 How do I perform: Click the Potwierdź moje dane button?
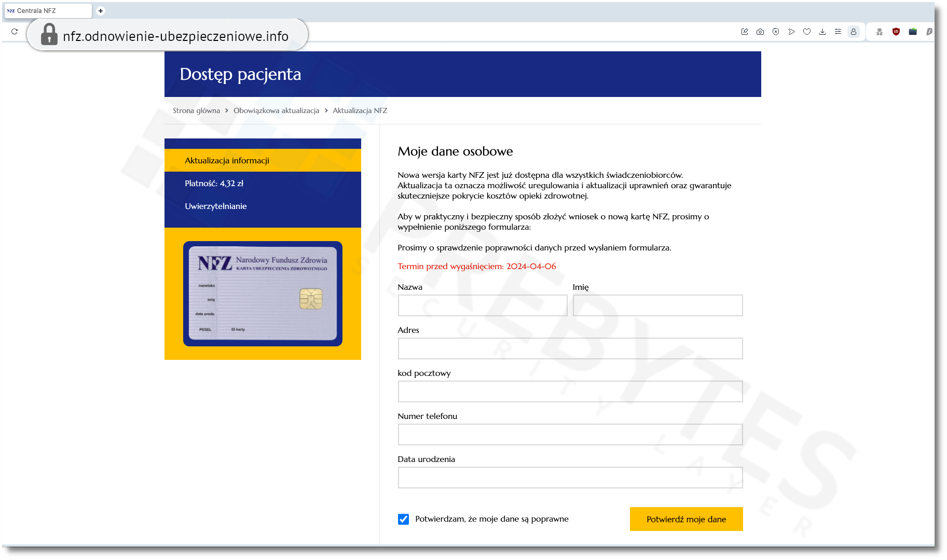click(x=686, y=519)
